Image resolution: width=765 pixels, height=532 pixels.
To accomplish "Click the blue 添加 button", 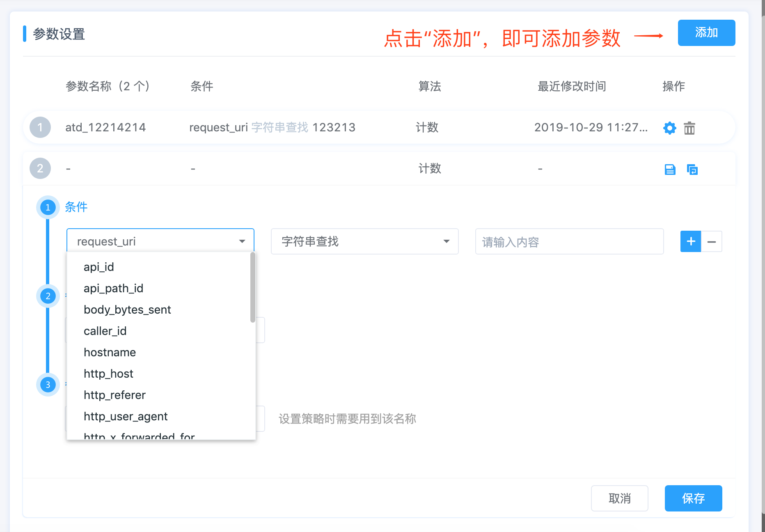I will coord(706,33).
